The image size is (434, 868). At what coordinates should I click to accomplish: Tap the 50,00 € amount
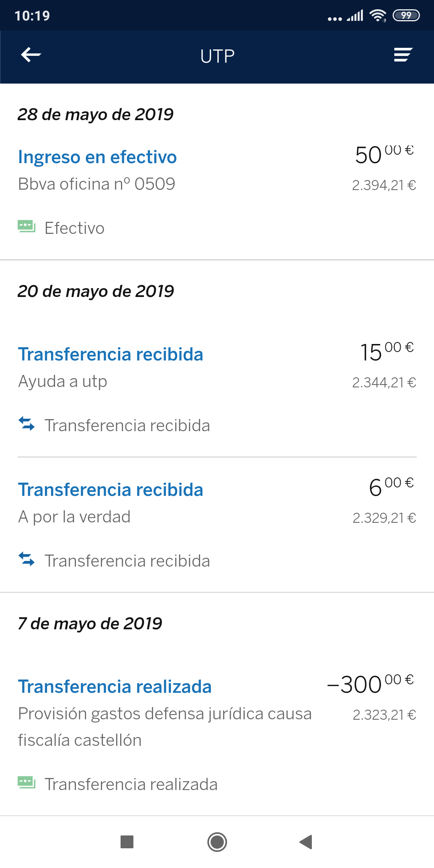click(x=384, y=155)
